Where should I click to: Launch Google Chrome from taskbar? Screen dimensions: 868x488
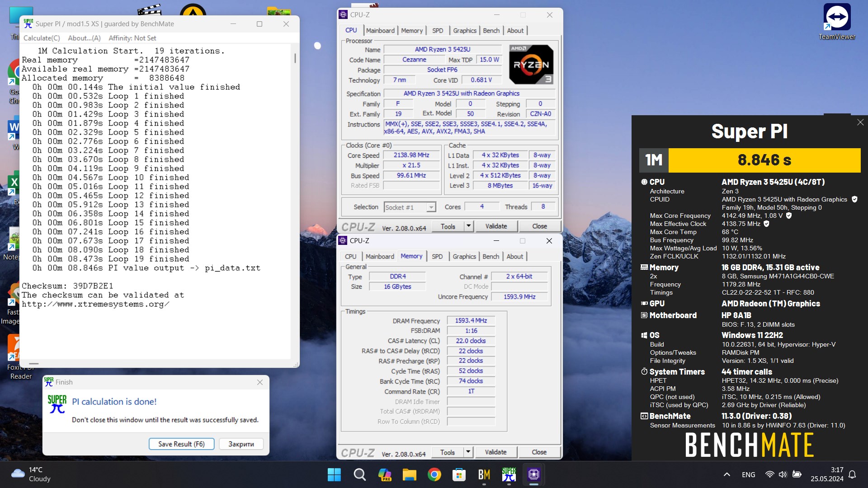tap(434, 474)
